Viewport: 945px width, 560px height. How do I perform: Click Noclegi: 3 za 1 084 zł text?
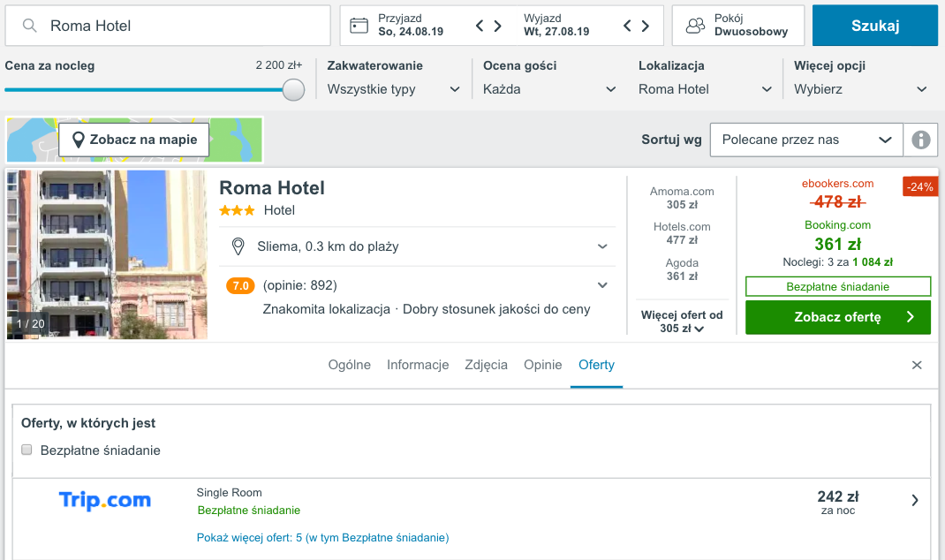[x=838, y=262]
